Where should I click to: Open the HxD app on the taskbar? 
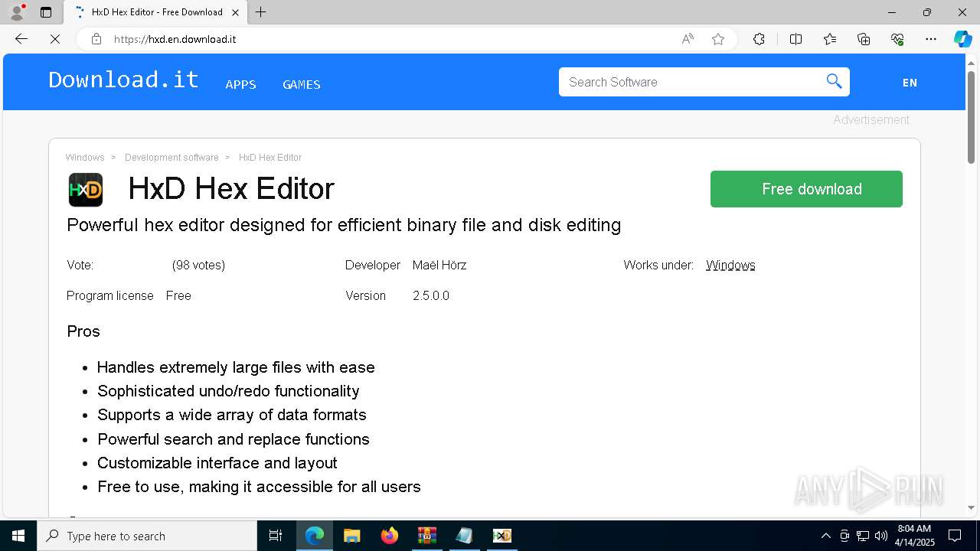[x=501, y=536]
